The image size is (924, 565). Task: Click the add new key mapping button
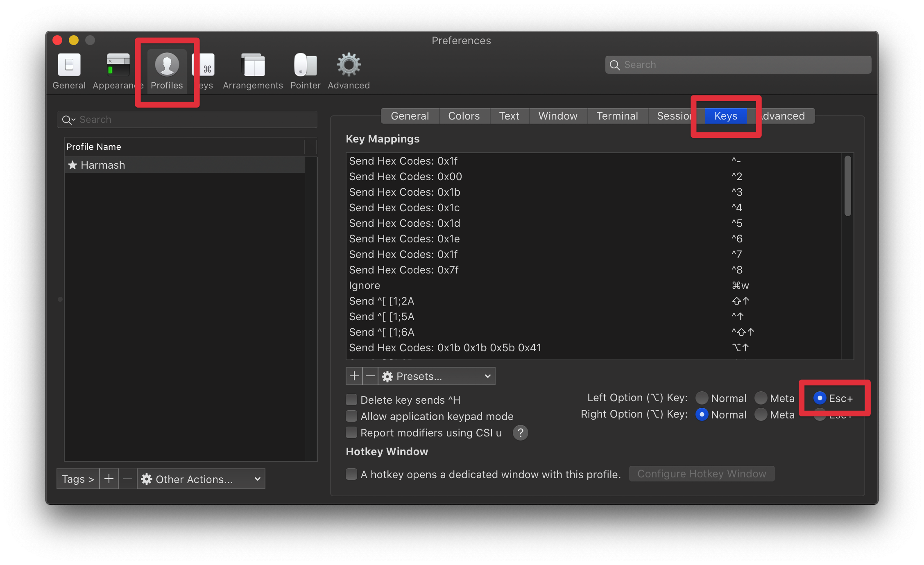(353, 377)
